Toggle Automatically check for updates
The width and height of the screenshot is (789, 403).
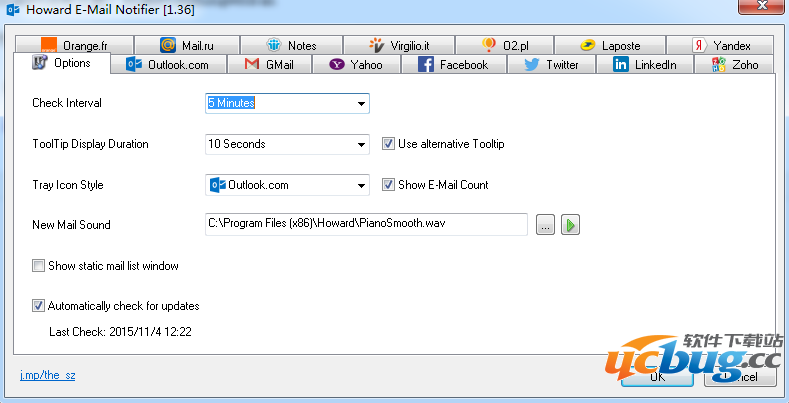[x=38, y=306]
